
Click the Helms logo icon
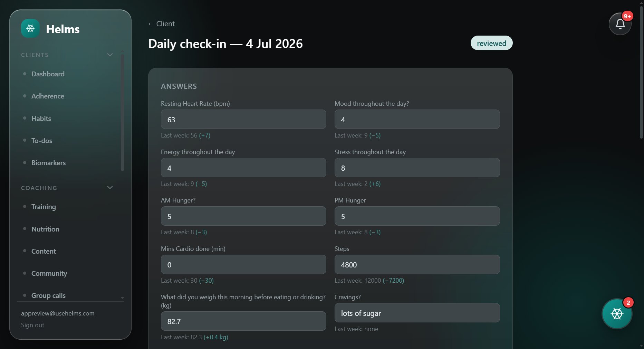pyautogui.click(x=30, y=28)
